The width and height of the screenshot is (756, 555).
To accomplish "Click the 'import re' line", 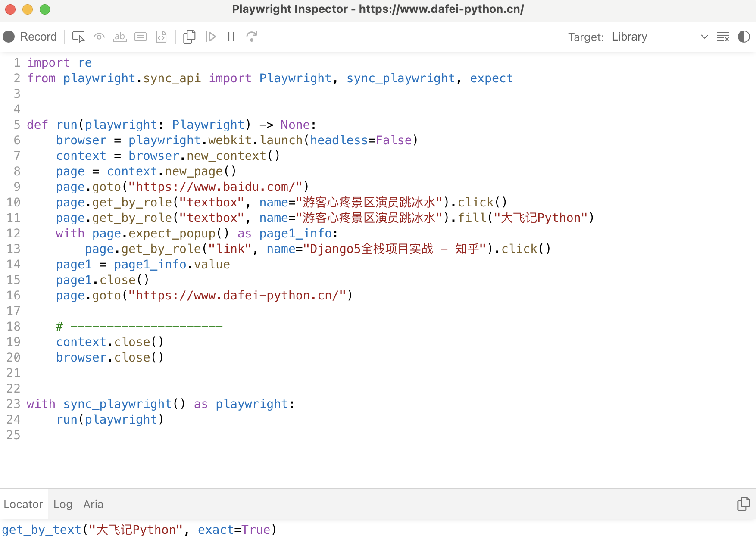I will 59,62.
